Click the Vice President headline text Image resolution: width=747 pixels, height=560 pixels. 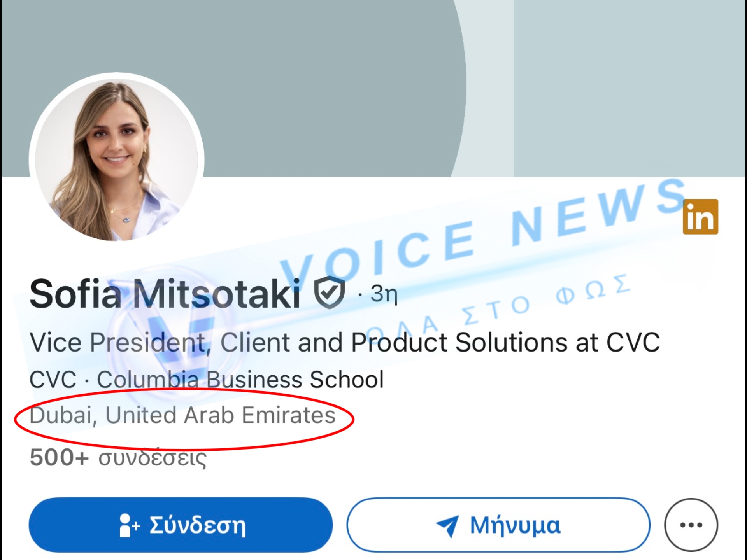pyautogui.click(x=344, y=342)
